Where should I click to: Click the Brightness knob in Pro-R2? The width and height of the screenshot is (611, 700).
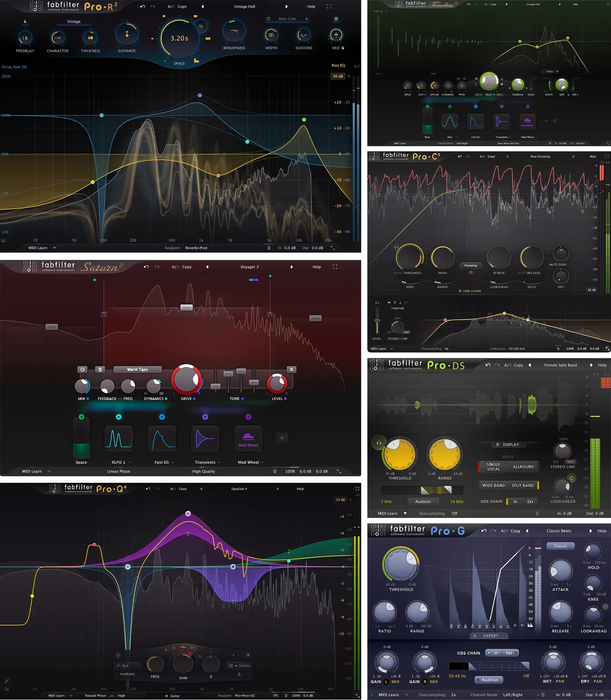pyautogui.click(x=234, y=32)
